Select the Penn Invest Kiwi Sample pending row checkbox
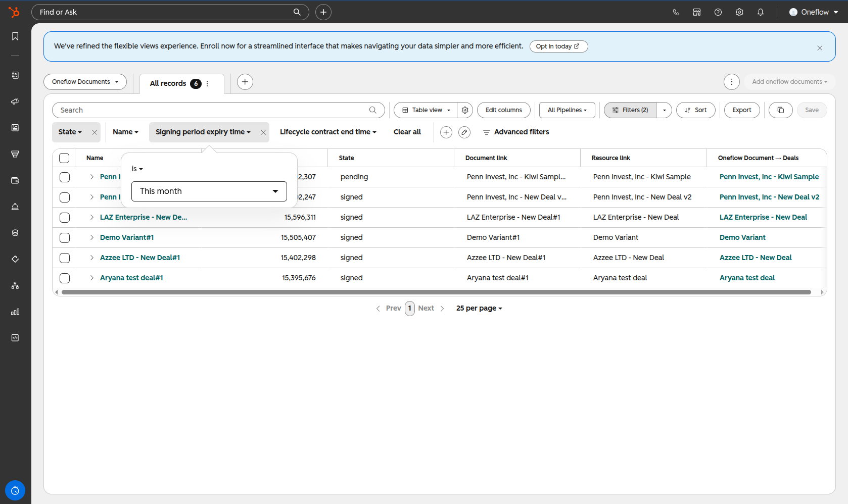 [x=65, y=177]
